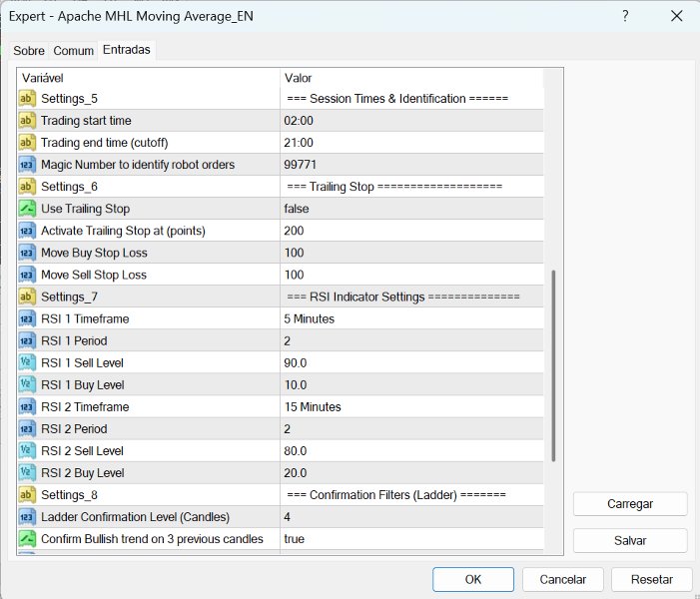The width and height of the screenshot is (700, 599).
Task: Edit Ladder Confirmation Level value 4
Action: [x=411, y=517]
